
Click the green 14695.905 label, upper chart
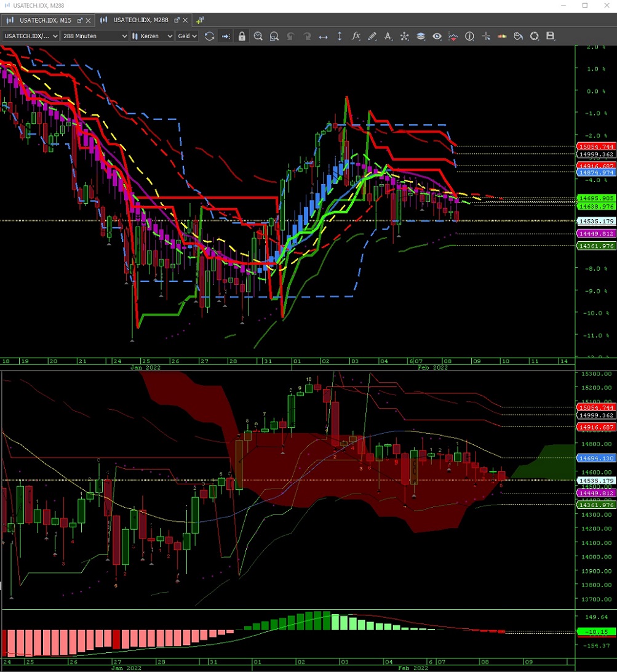(596, 198)
